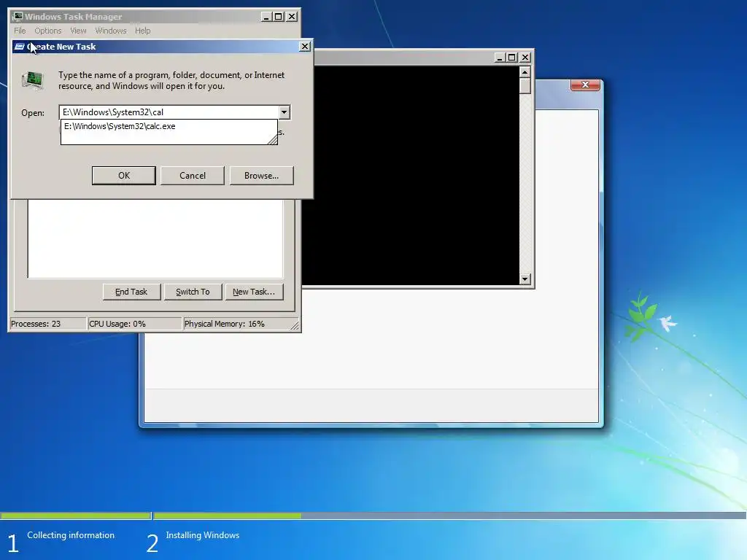This screenshot has width=747, height=560.
Task: Minimize the Windows Task Manager window
Action: tap(266, 17)
